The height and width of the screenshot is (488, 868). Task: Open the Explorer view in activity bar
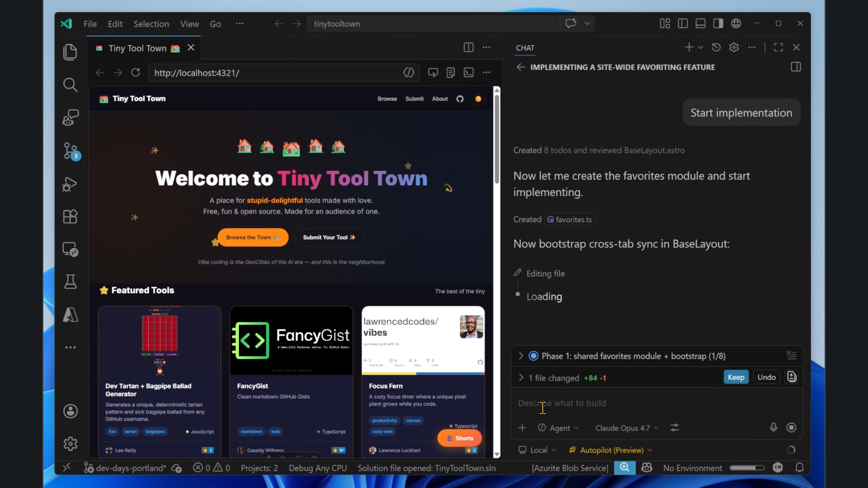click(70, 52)
